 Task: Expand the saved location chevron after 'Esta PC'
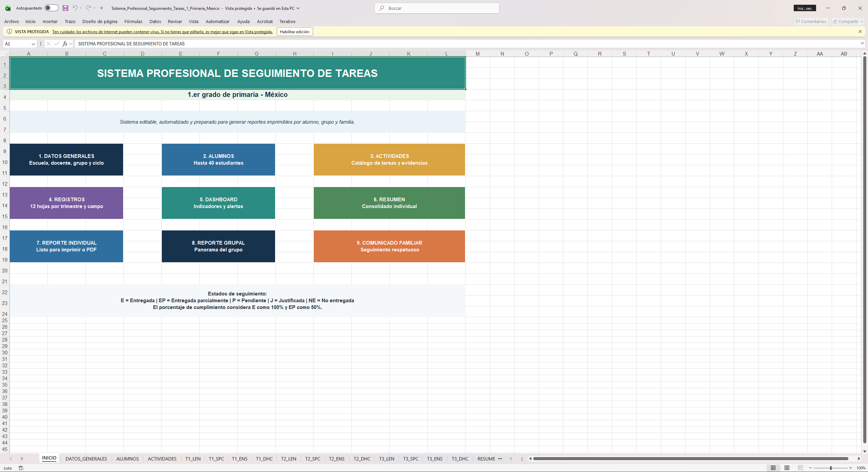298,8
